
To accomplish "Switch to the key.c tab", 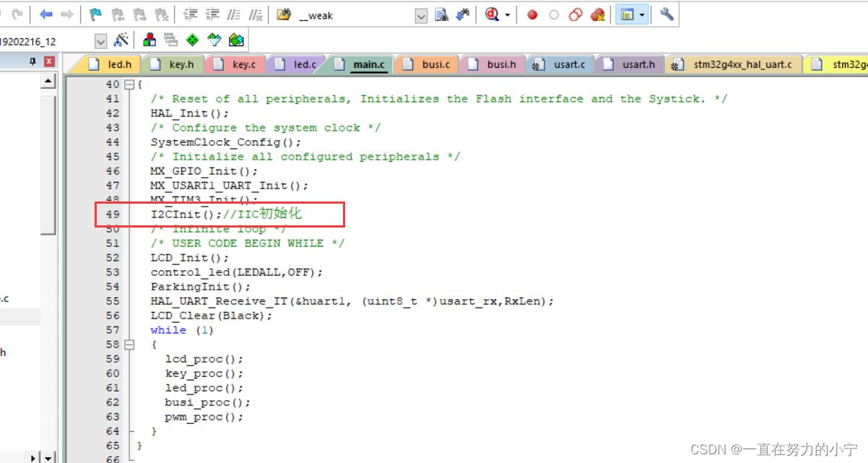I will coord(236,64).
